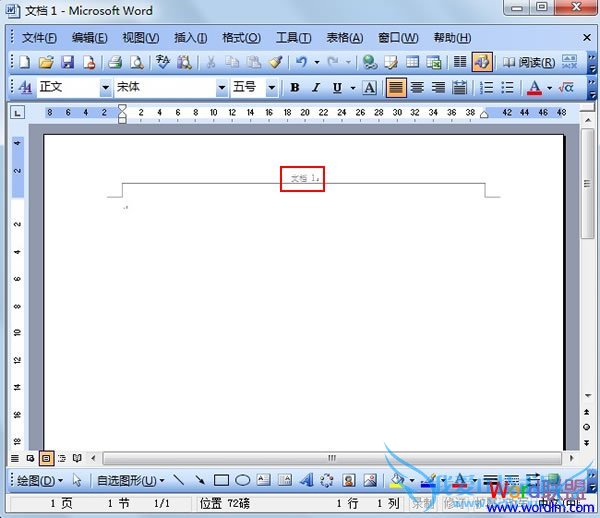
Task: Open the 窗口(W) menu
Action: point(398,38)
